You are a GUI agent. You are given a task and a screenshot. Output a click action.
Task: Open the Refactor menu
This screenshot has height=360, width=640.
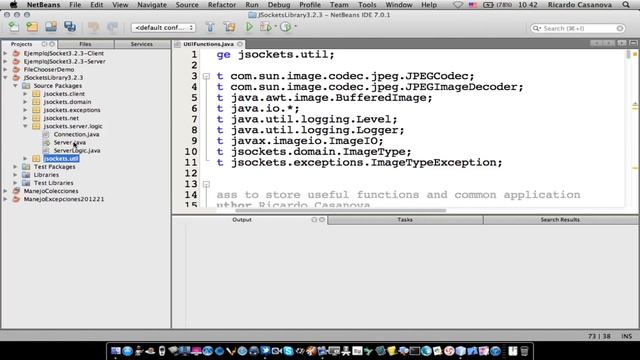(x=222, y=5)
